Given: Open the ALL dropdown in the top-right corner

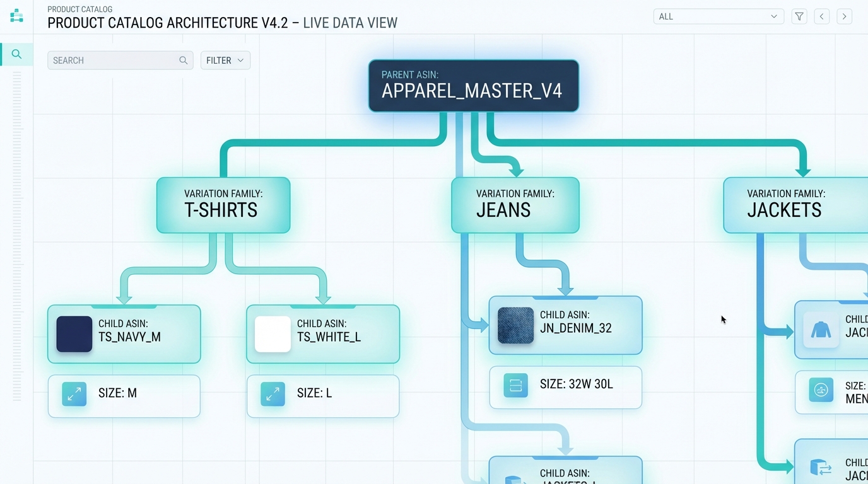Looking at the screenshot, I should pyautogui.click(x=718, y=16).
